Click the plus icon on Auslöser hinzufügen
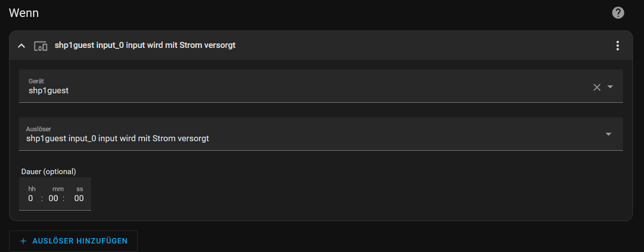644x252 pixels. pyautogui.click(x=23, y=241)
